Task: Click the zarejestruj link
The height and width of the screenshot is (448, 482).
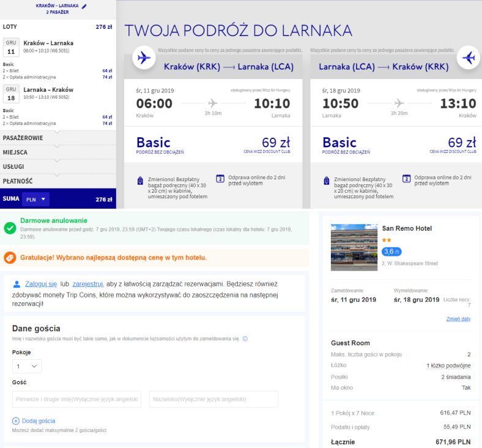Action: 87,284
